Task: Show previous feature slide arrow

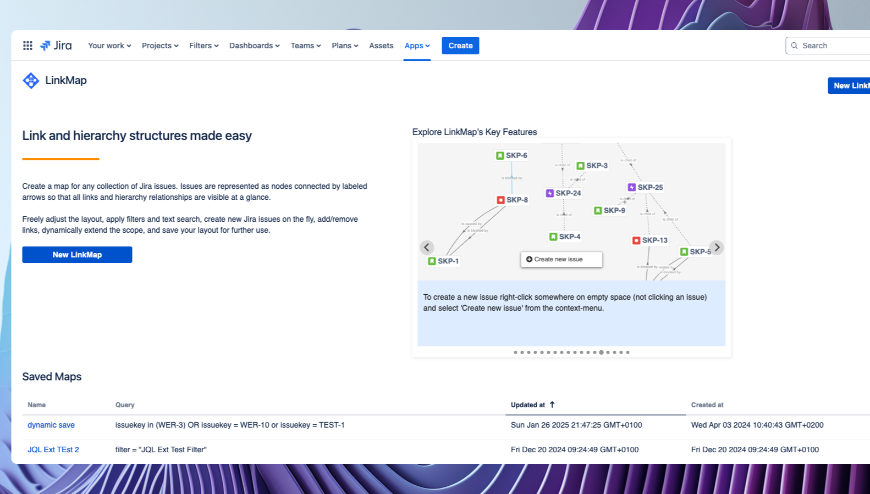Action: click(x=427, y=247)
